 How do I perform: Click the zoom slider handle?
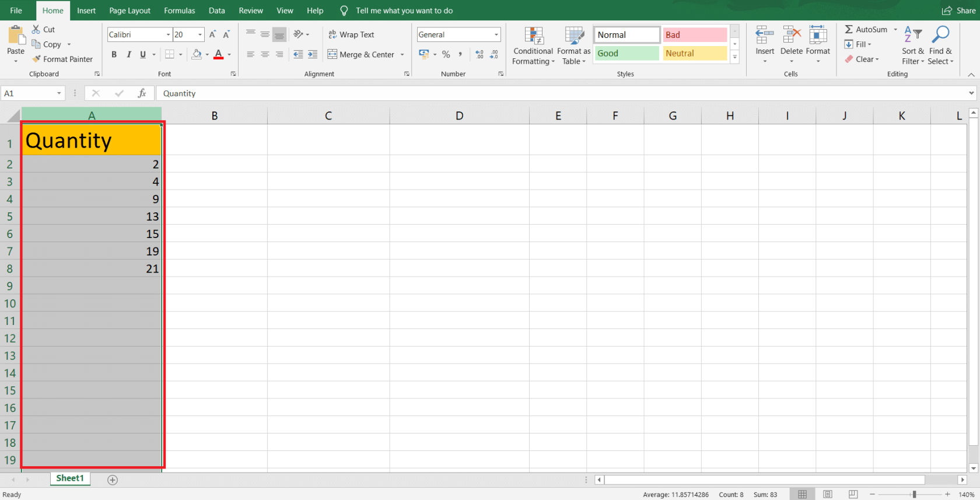click(x=914, y=494)
